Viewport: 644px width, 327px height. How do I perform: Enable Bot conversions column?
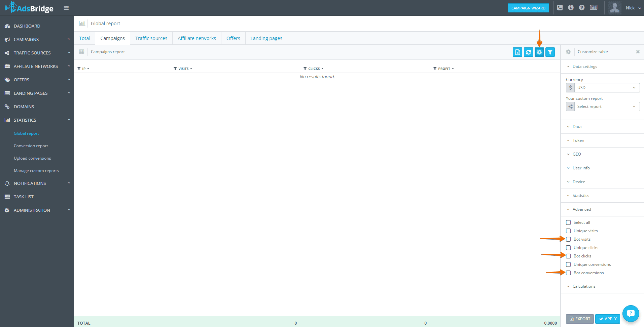pos(568,273)
